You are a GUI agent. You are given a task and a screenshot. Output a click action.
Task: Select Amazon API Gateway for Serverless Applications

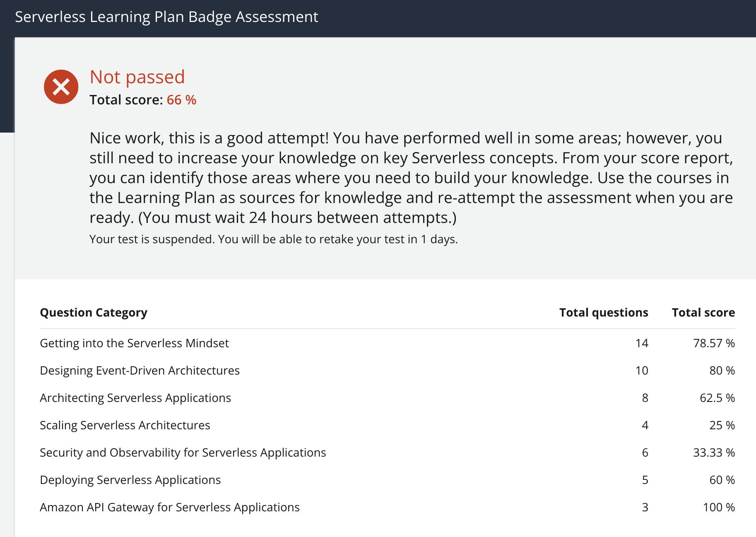click(169, 507)
